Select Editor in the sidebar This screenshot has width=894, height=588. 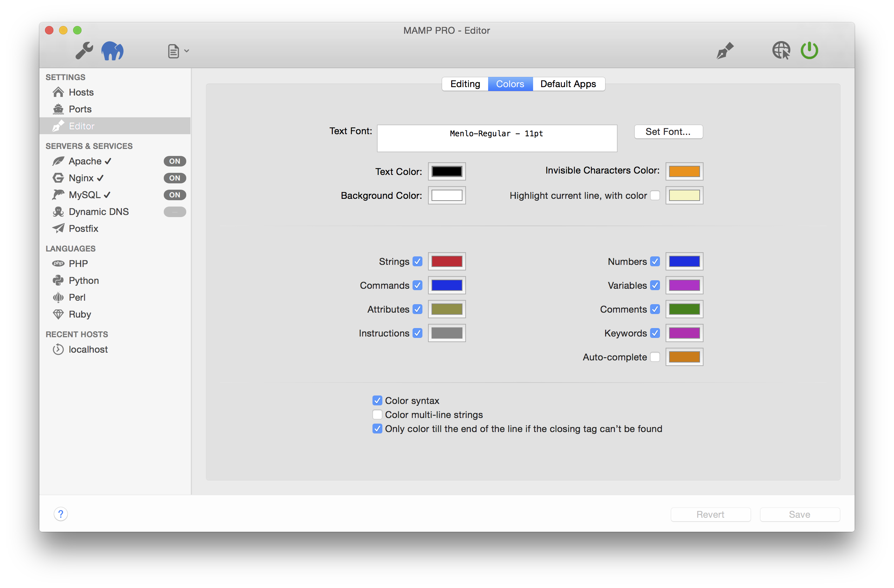coord(115,126)
